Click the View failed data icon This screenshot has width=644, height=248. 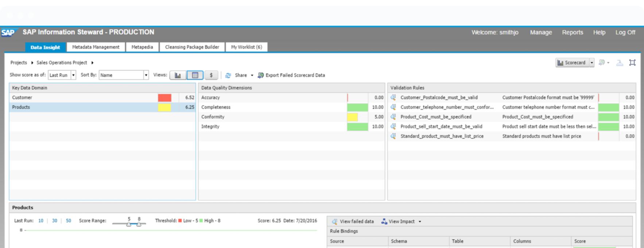coord(334,221)
